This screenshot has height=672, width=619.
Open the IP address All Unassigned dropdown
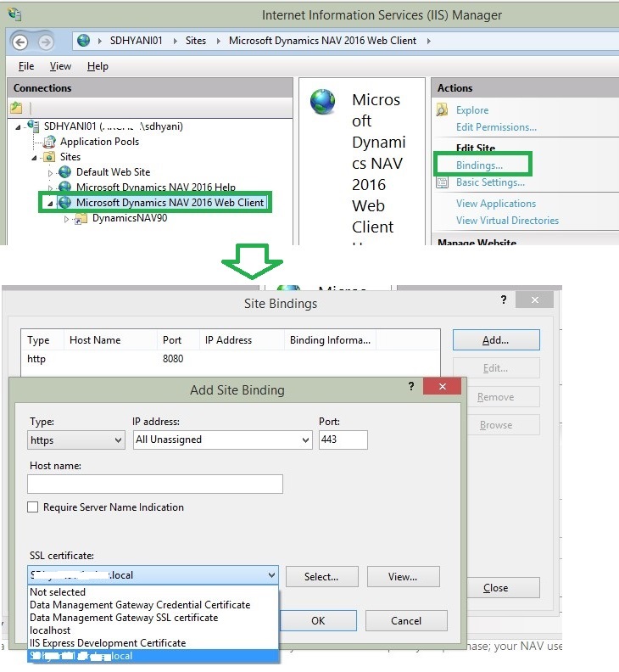[222, 440]
